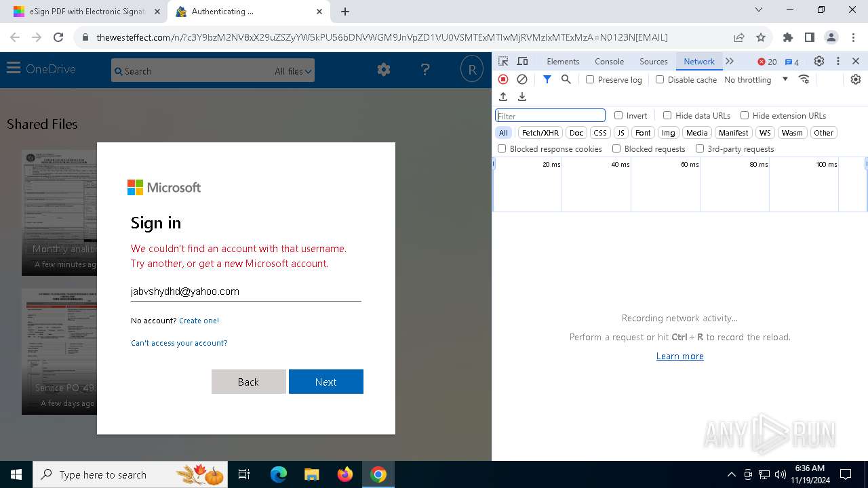
Task: Click the OneDrive Search box
Action: pyautogui.click(x=193, y=71)
